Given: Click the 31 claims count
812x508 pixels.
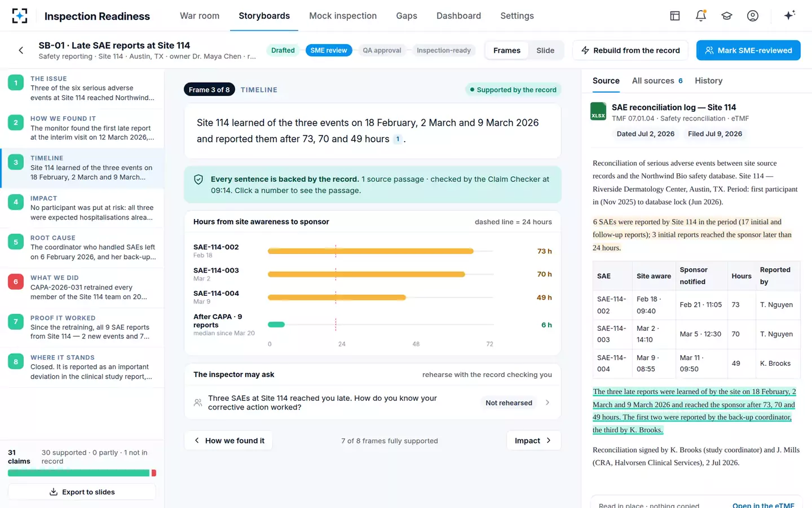Looking at the screenshot, I should point(19,457).
